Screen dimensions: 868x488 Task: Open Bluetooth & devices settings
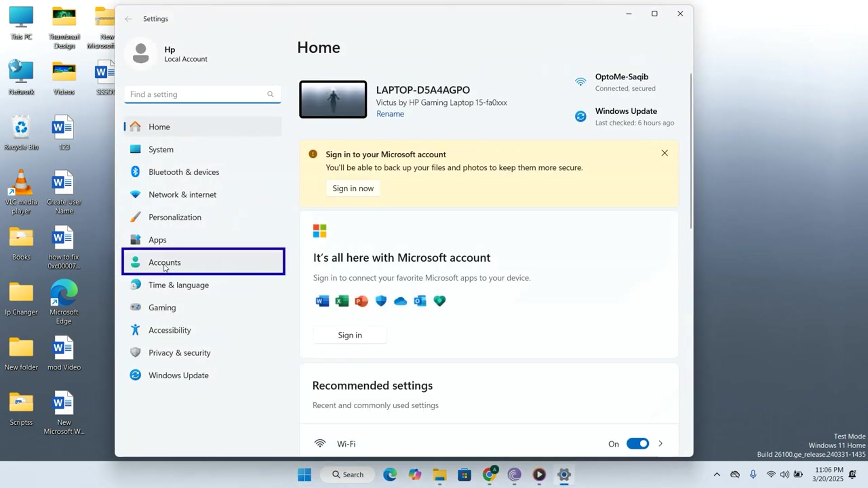pos(203,172)
